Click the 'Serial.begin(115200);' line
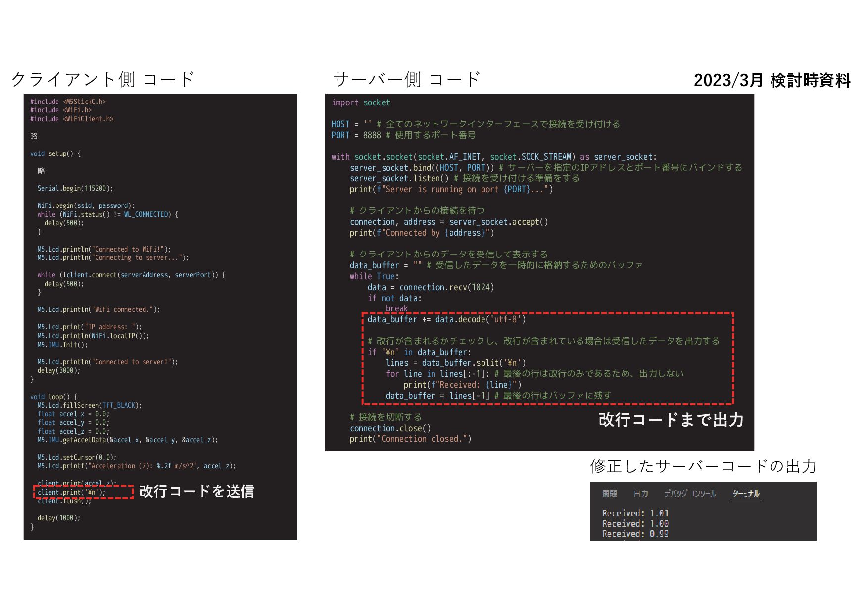Image resolution: width=868 pixels, height=614 pixels. tap(75, 188)
